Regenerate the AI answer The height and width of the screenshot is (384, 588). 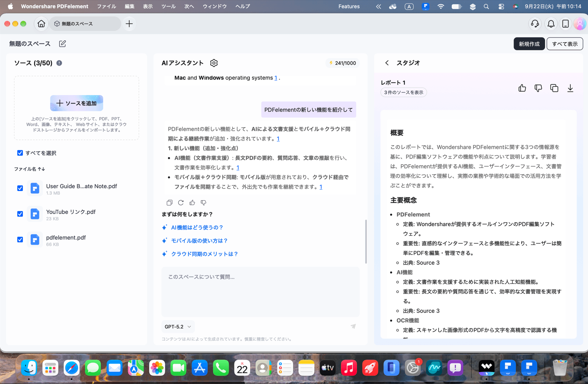click(181, 203)
